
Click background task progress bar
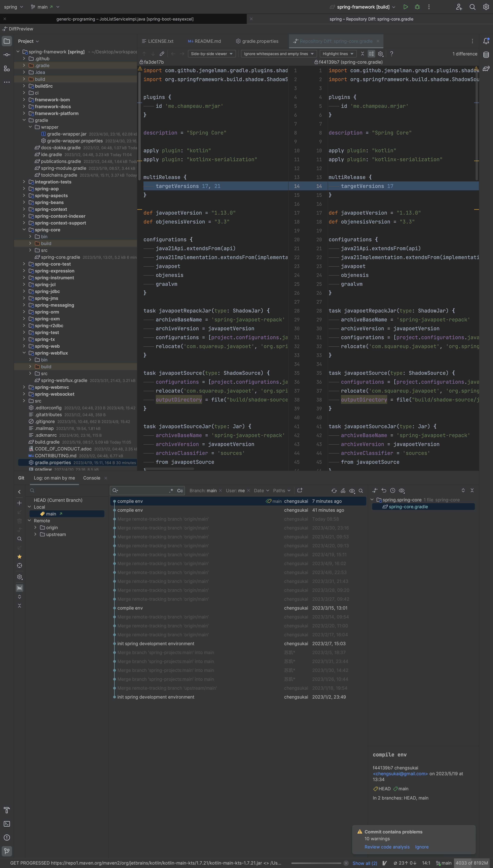click(x=316, y=863)
